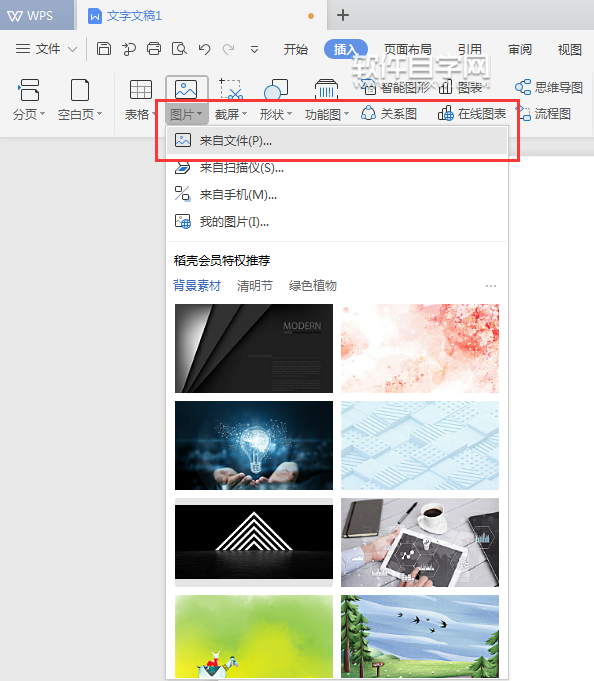The image size is (594, 681).
Task: Click the 功能图 icon
Action: [x=326, y=89]
